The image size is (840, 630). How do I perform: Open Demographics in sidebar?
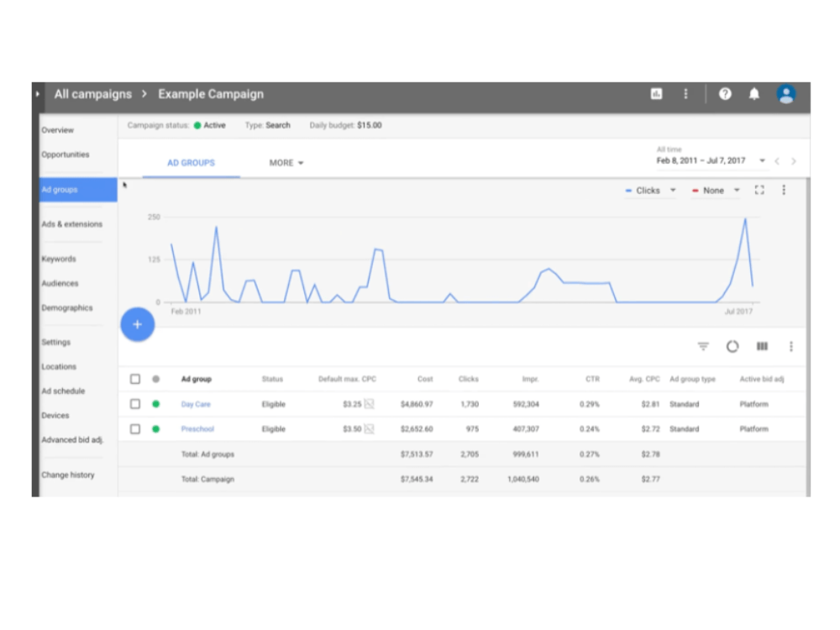click(x=67, y=307)
